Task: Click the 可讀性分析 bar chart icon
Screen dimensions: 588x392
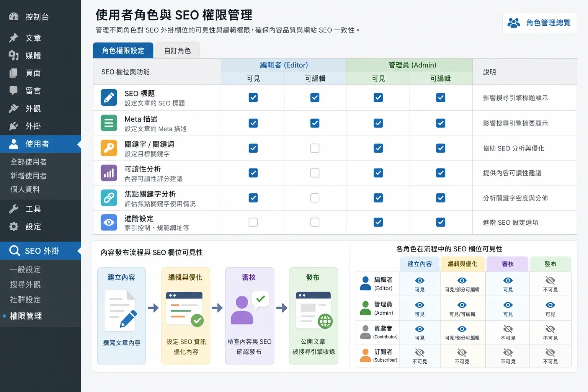Action: [109, 173]
